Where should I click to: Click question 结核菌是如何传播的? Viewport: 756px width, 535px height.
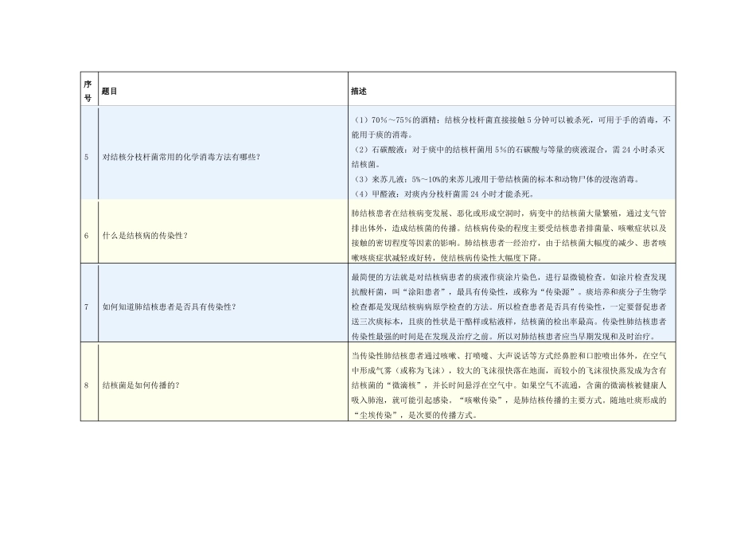click(x=141, y=385)
